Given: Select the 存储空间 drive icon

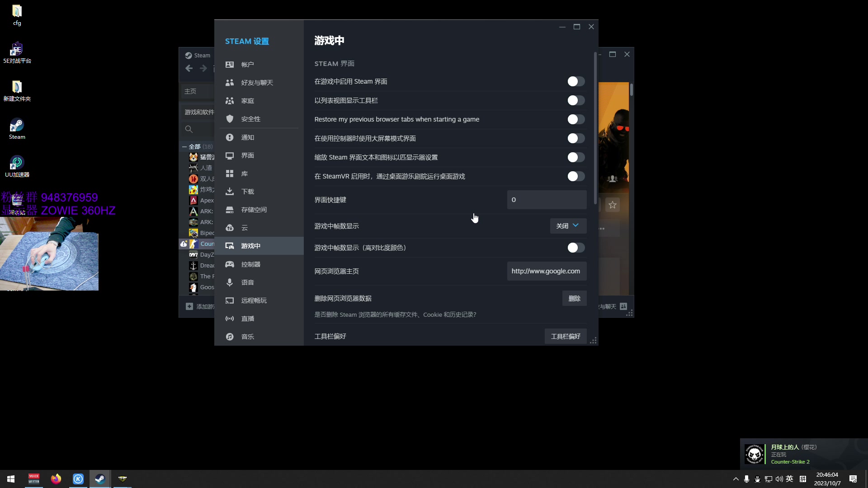Looking at the screenshot, I should point(230,210).
